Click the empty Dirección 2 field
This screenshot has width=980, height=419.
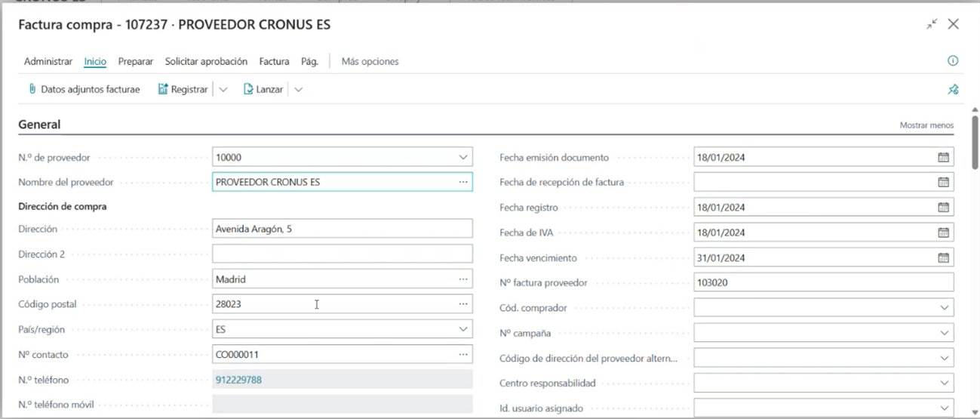(343, 254)
